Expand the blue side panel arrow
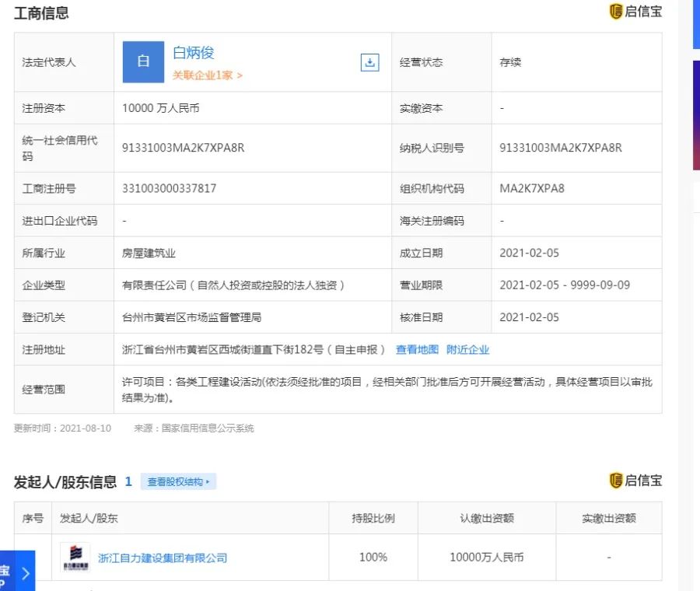 (x=26, y=573)
